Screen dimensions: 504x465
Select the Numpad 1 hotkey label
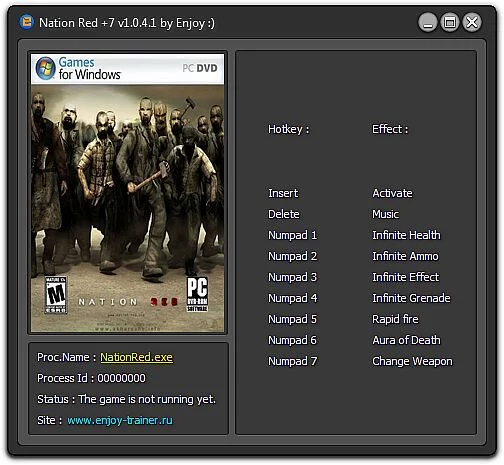[x=292, y=235]
